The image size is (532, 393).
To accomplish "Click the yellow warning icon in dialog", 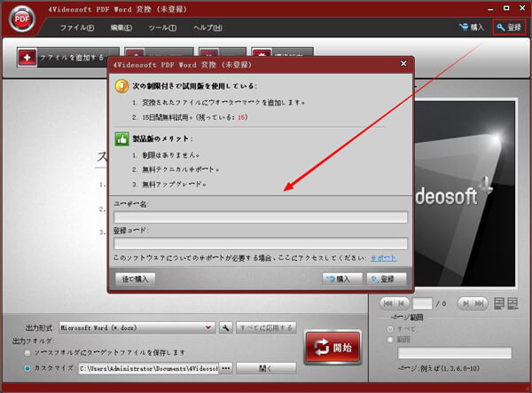I will 121,86.
